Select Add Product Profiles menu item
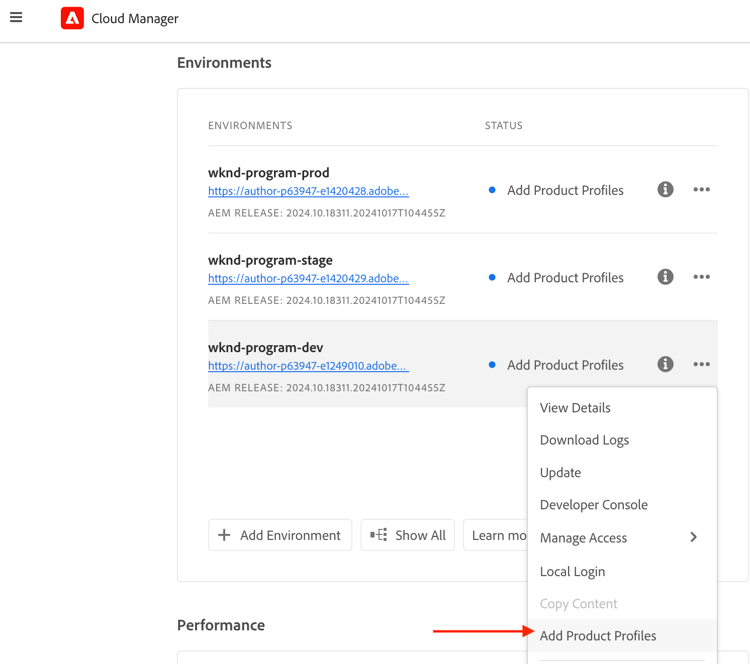 click(x=598, y=636)
